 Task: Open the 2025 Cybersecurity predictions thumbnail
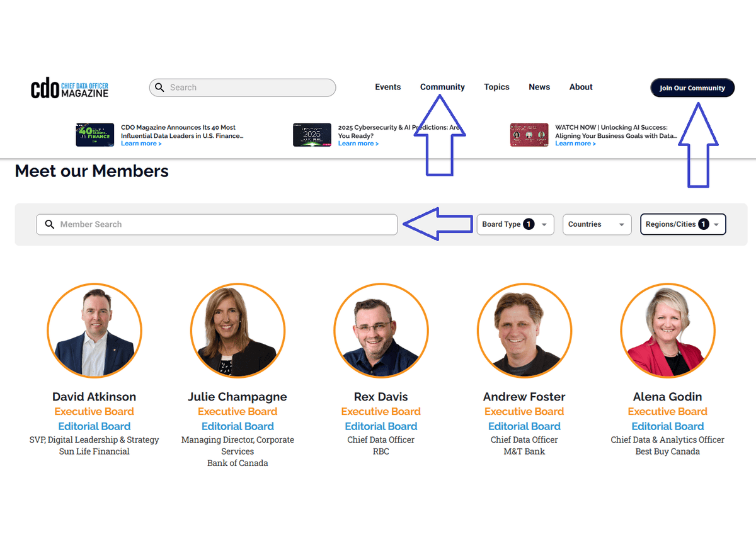(x=312, y=135)
